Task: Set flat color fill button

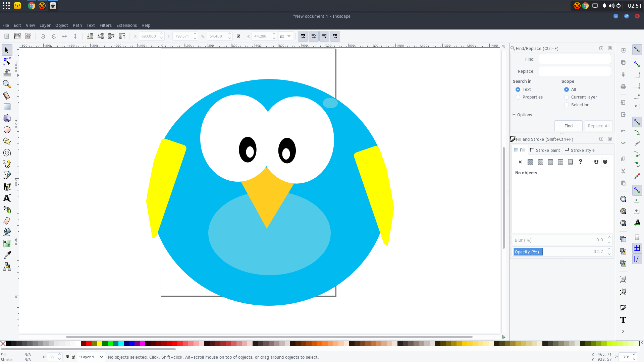Action: (530, 162)
